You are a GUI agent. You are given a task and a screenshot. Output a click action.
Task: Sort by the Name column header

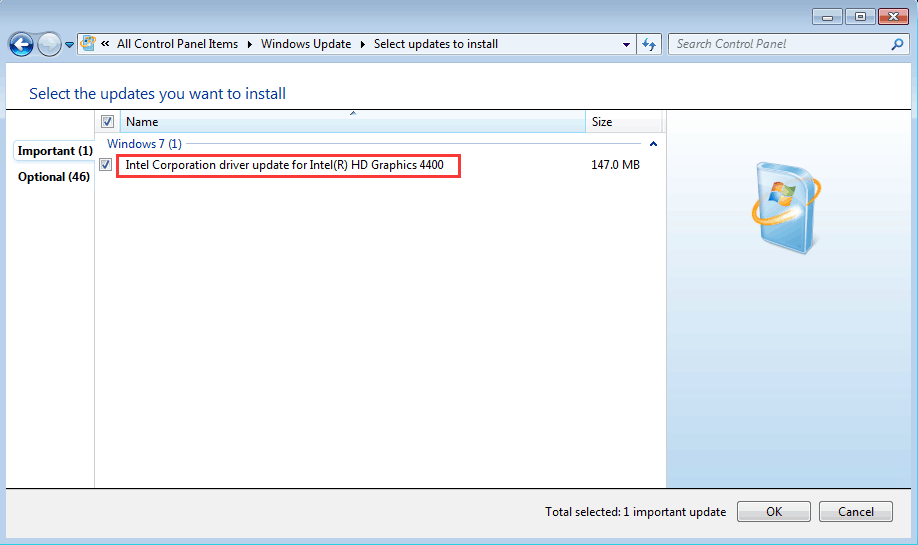[x=352, y=122]
